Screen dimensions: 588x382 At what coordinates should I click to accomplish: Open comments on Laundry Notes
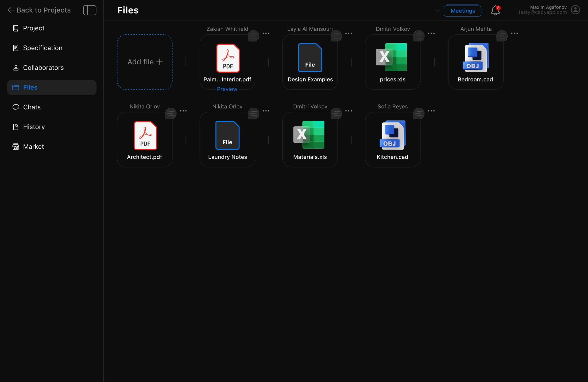pos(253,113)
